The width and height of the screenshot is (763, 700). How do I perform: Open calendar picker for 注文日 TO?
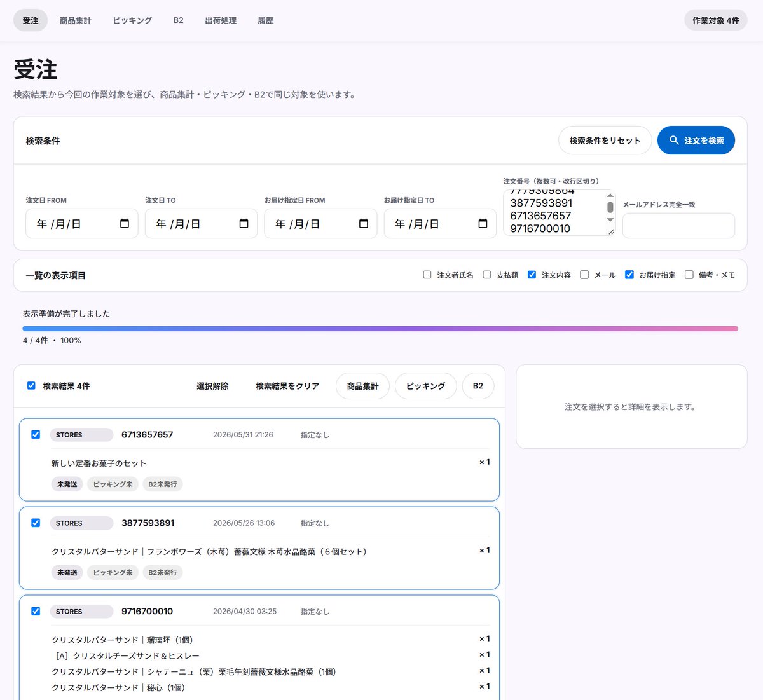pyautogui.click(x=244, y=224)
